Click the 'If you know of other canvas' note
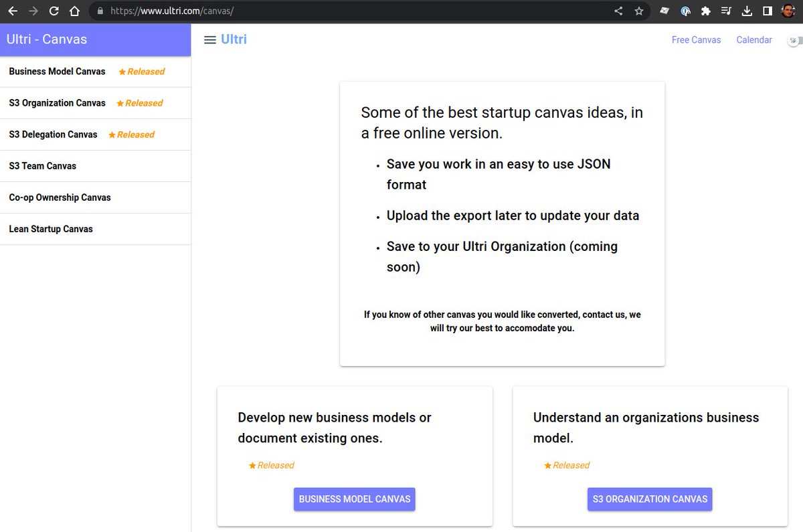This screenshot has height=532, width=803. pos(503,321)
